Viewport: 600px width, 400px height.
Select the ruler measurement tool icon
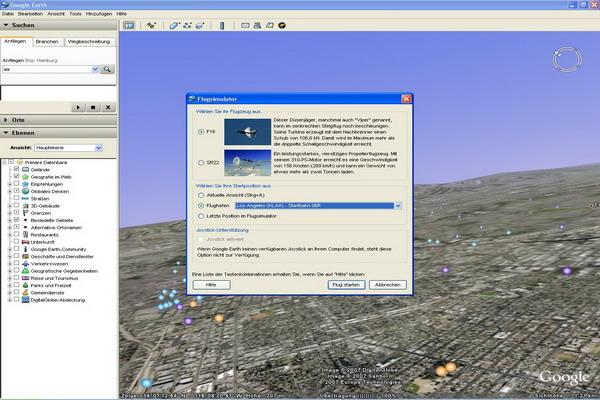click(x=222, y=26)
